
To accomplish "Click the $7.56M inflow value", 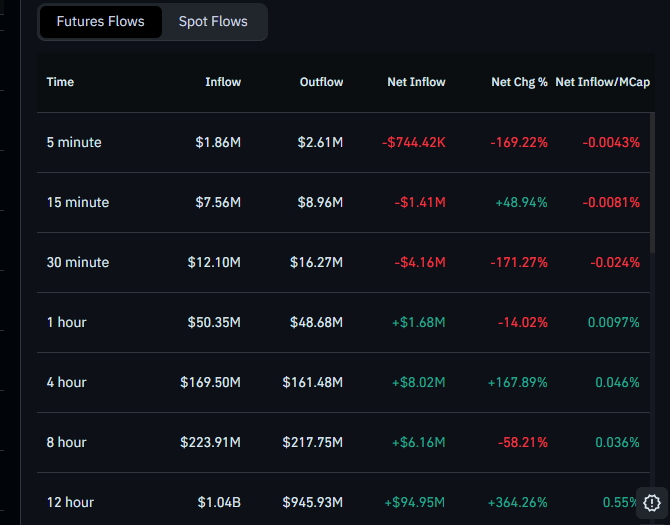I will point(218,202).
